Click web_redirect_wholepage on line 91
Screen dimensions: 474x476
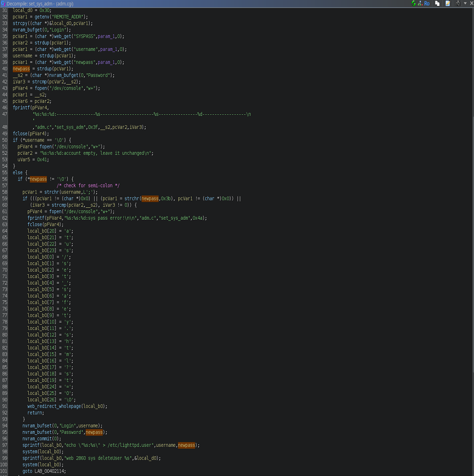tap(54, 406)
